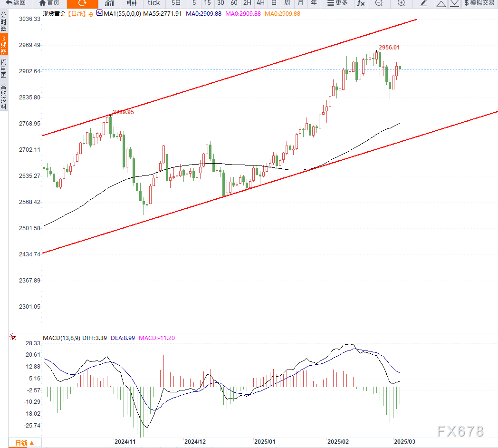Select the 周 weekly timeframe

pyautogui.click(x=287, y=3)
